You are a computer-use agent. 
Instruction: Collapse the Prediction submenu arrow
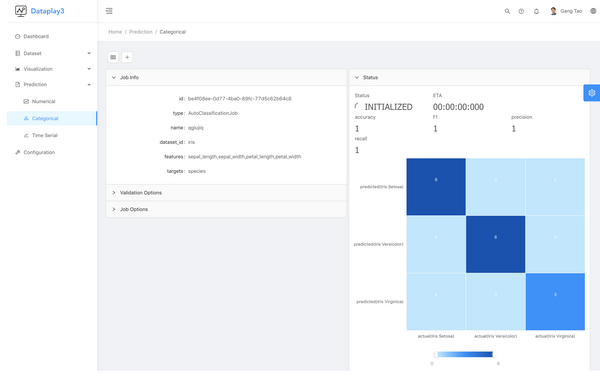pos(89,84)
